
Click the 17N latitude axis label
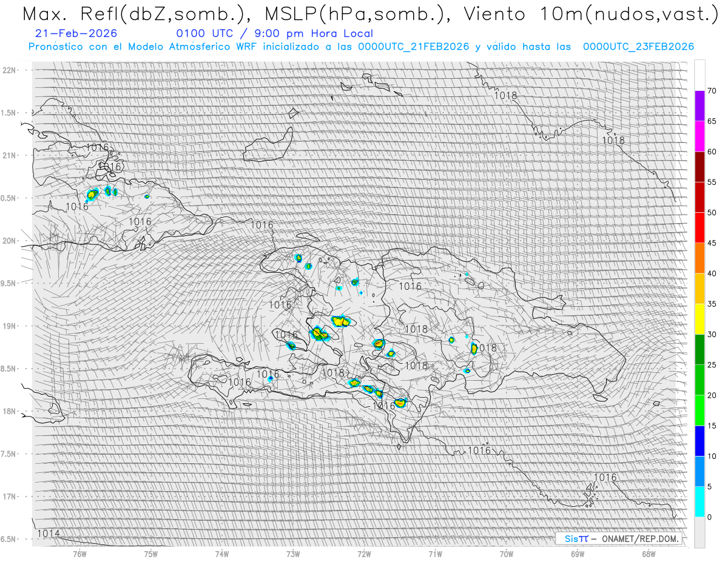tap(10, 497)
